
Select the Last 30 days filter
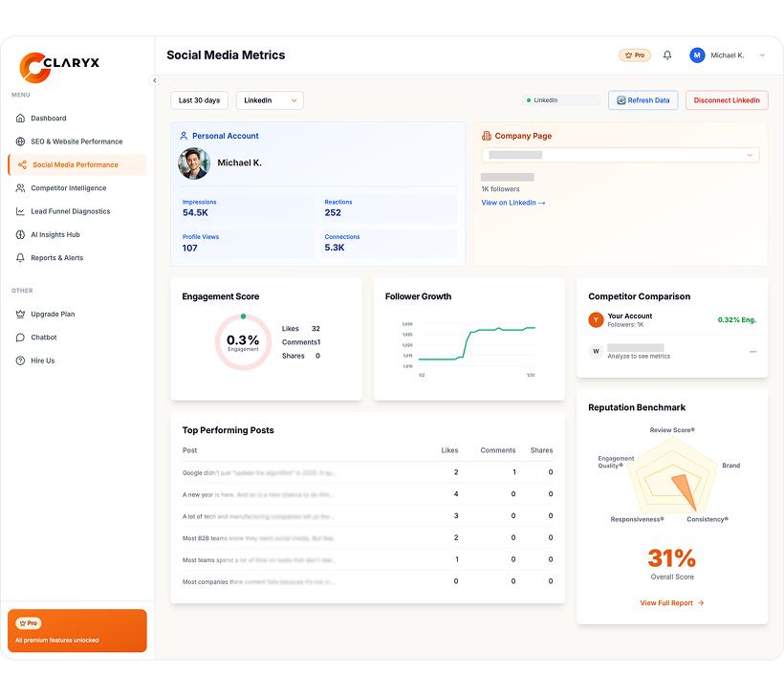click(x=199, y=99)
